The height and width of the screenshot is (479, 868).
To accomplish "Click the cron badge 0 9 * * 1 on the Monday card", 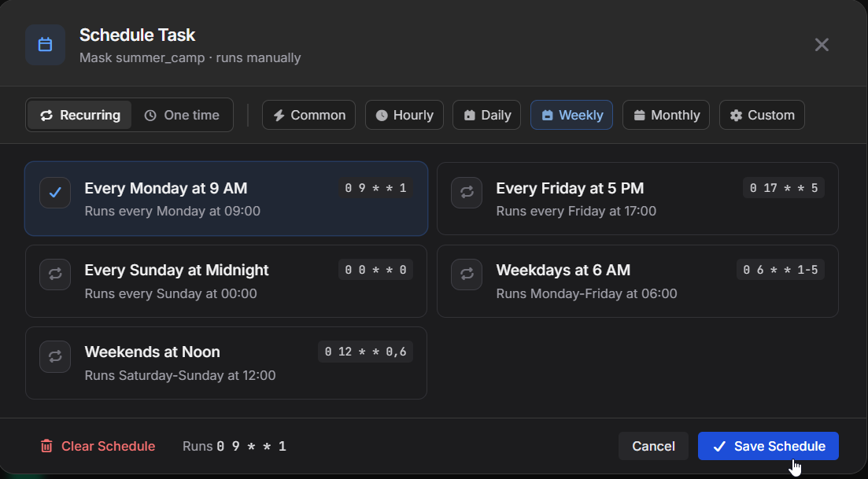I will coord(376,188).
